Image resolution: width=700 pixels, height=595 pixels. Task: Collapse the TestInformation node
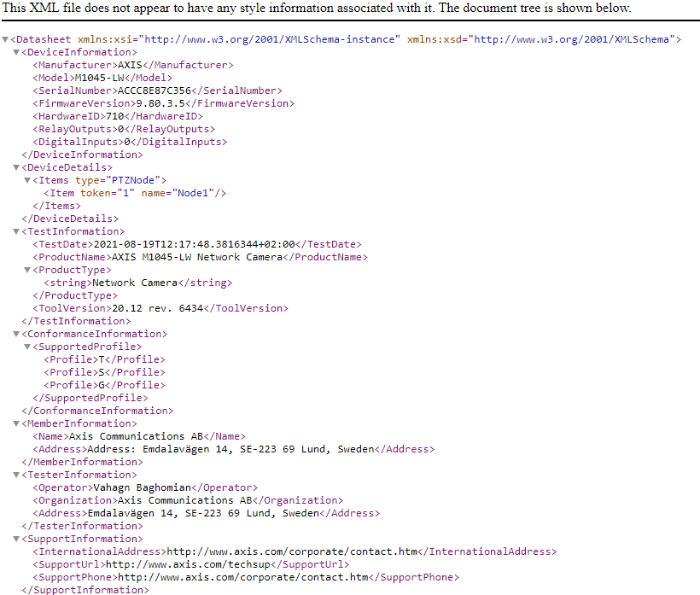[16, 232]
